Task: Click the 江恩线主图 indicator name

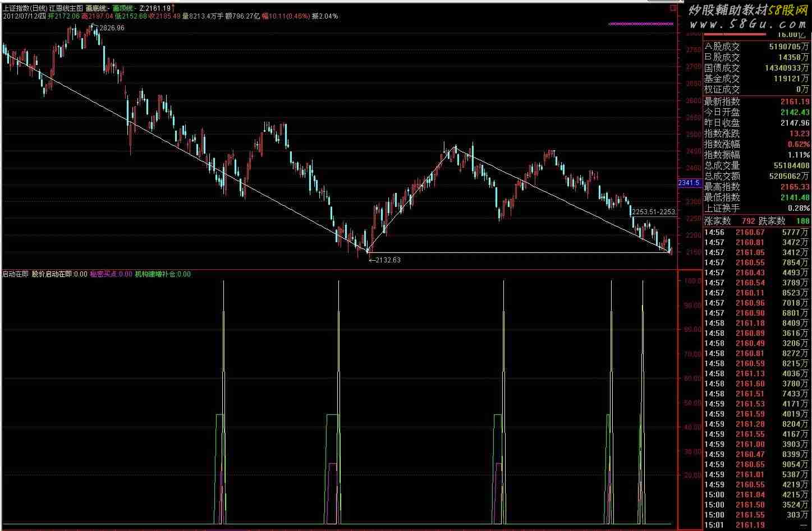Action: pyautogui.click(x=66, y=8)
